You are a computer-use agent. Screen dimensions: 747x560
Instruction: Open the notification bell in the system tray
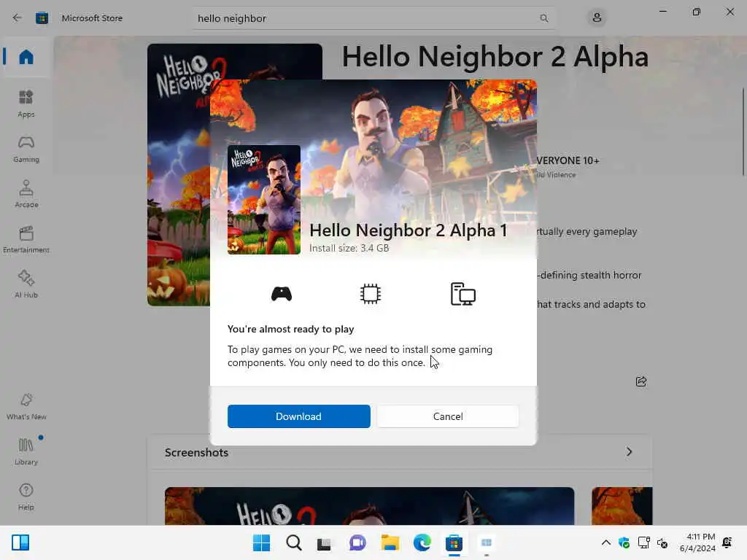(x=727, y=542)
